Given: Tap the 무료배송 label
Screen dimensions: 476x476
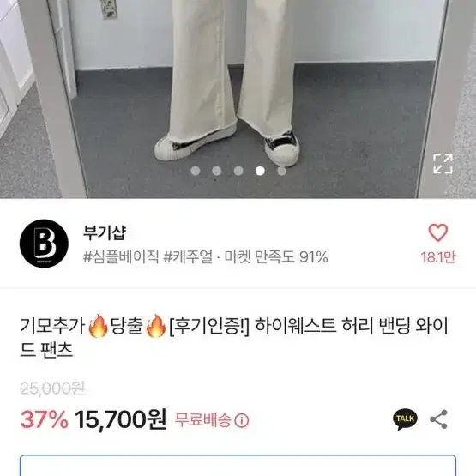Looking at the screenshot, I should 202,420.
